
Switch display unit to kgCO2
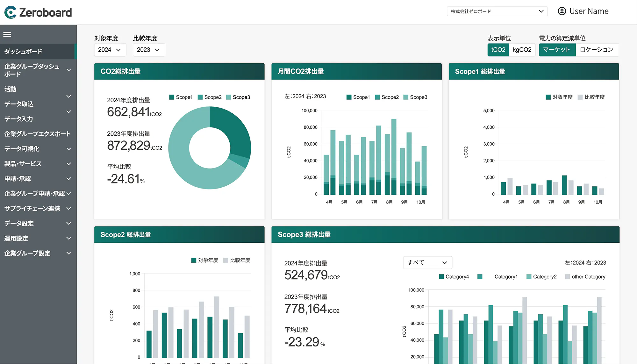(522, 50)
